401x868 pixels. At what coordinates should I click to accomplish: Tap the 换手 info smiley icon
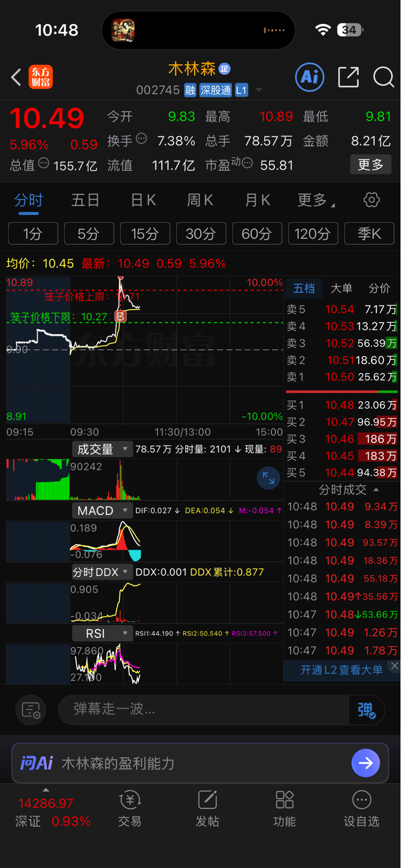pos(141,139)
